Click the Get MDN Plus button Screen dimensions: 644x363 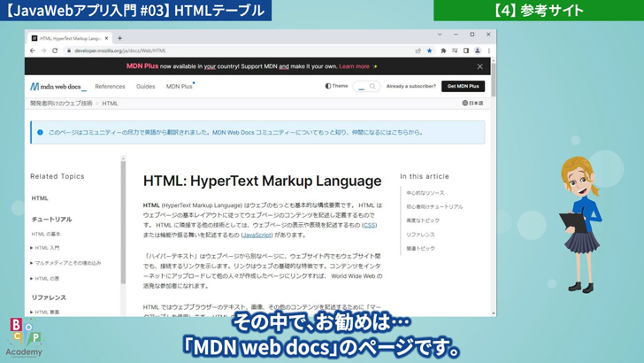coord(464,87)
